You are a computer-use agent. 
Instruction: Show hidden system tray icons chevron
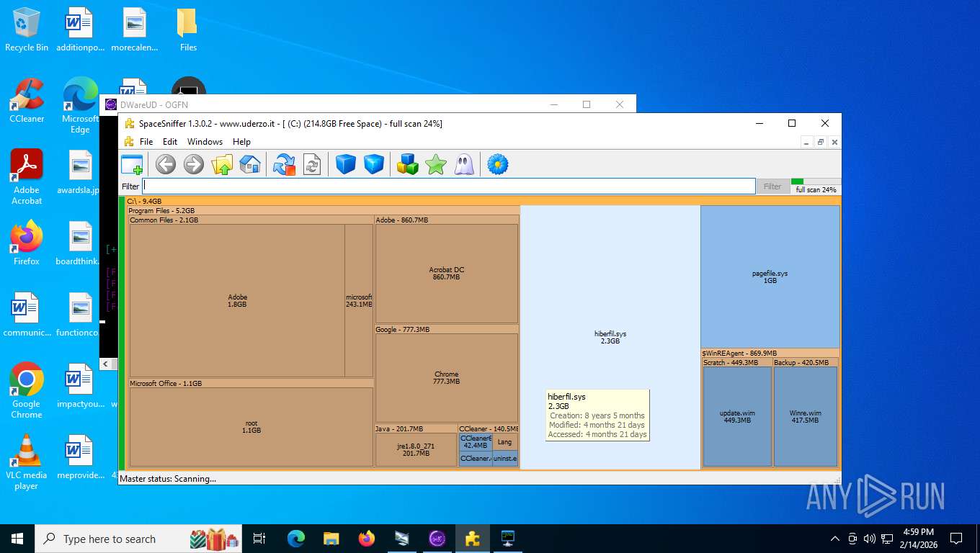click(835, 539)
